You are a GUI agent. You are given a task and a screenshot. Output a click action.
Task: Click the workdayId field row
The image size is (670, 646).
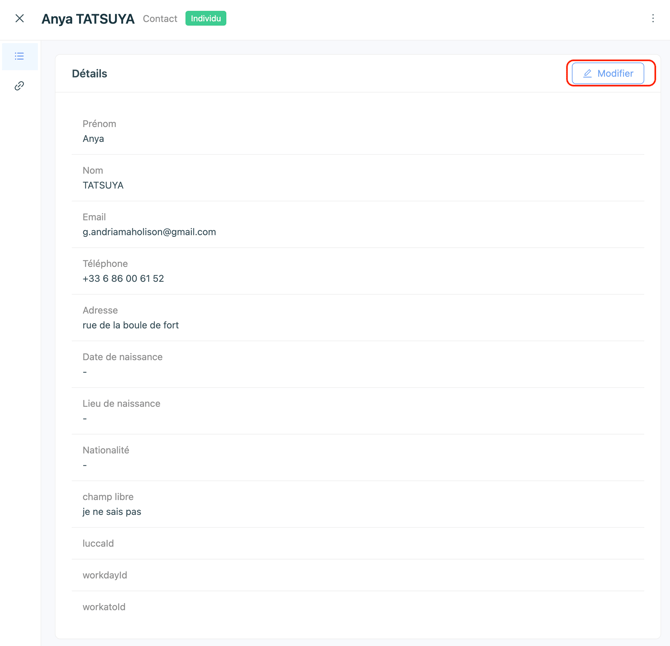(358, 575)
